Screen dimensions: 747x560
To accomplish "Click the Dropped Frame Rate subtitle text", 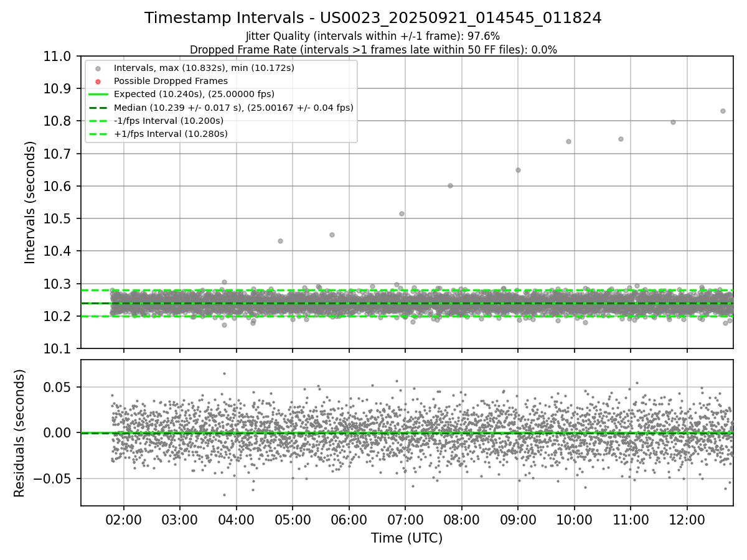I will 373,49.
